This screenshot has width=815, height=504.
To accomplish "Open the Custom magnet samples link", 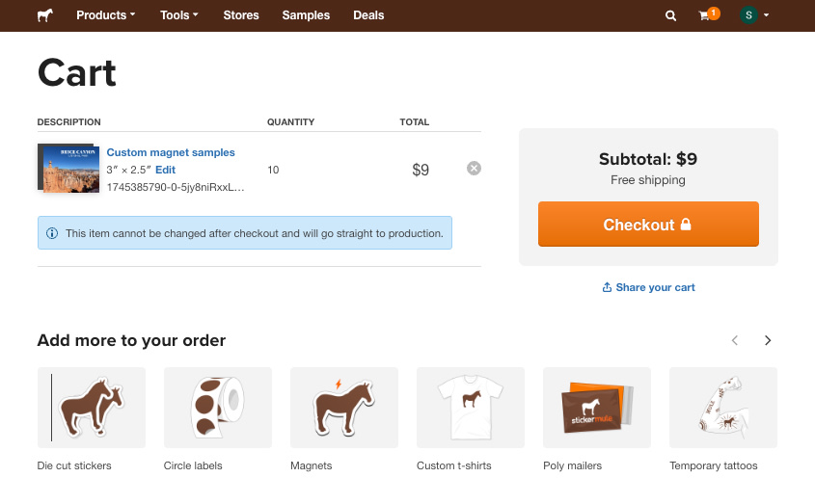I will tap(171, 152).
